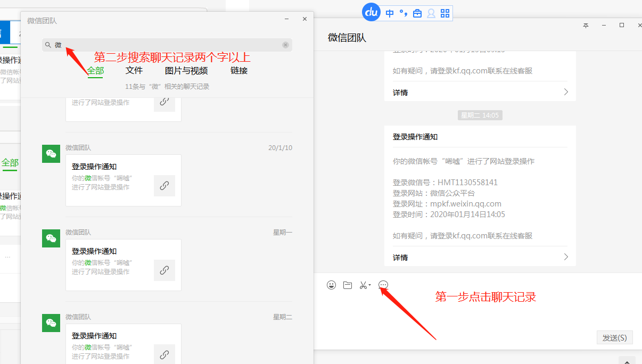Open 详情 of the upper login notice
This screenshot has width=642, height=364.
[x=400, y=93]
